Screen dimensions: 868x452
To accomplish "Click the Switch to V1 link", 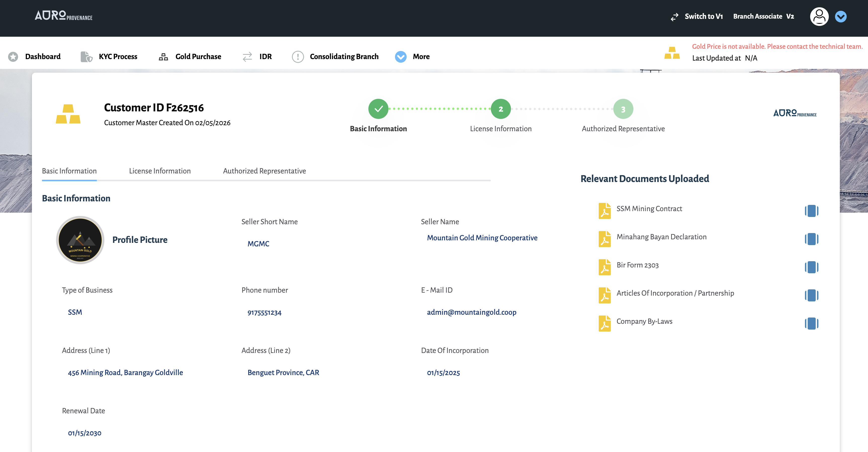I will 704,16.
